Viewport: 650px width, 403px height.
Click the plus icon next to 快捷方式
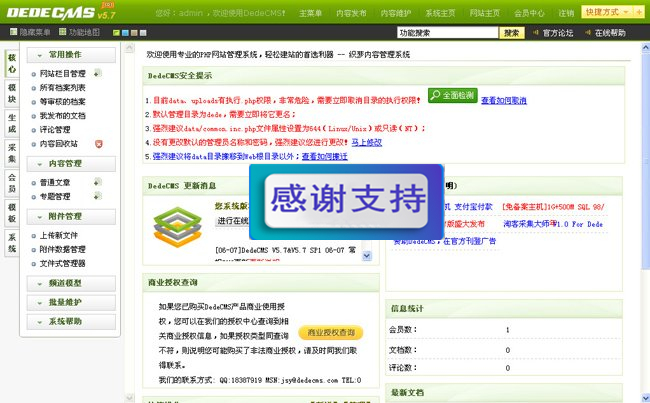pos(639,12)
